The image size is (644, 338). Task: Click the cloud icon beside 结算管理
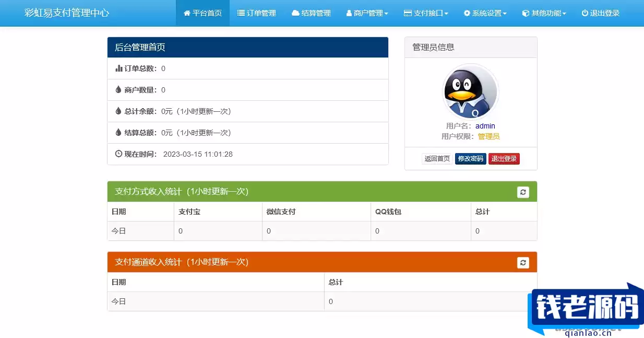coord(295,13)
